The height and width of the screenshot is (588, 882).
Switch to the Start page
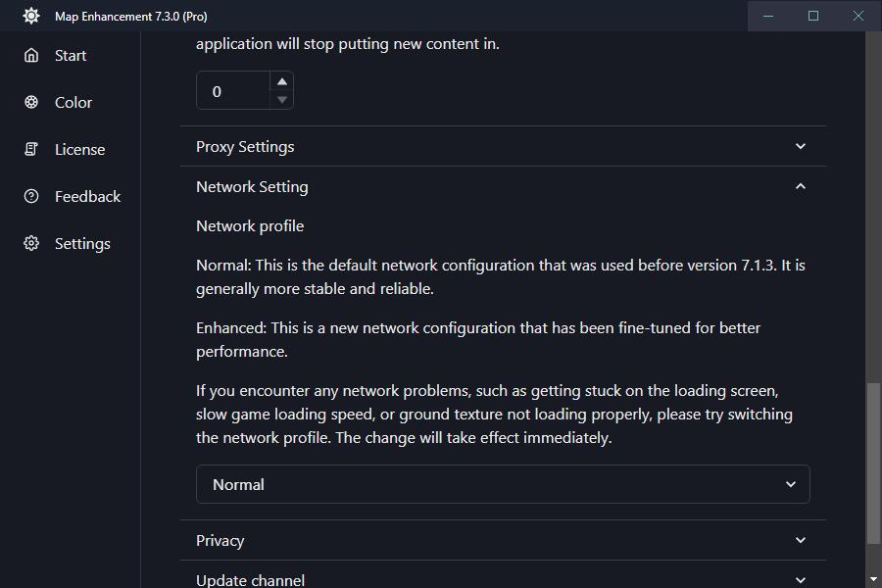point(69,55)
